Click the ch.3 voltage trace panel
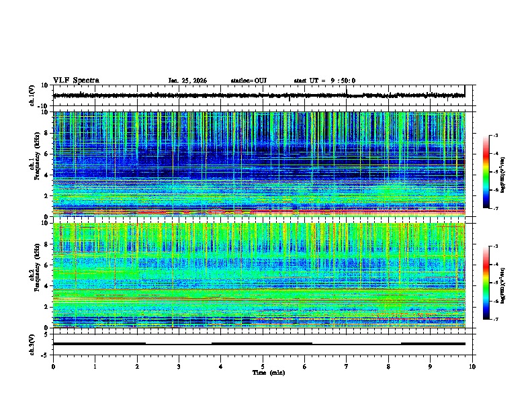This screenshot has height=411, width=532. coord(263,345)
